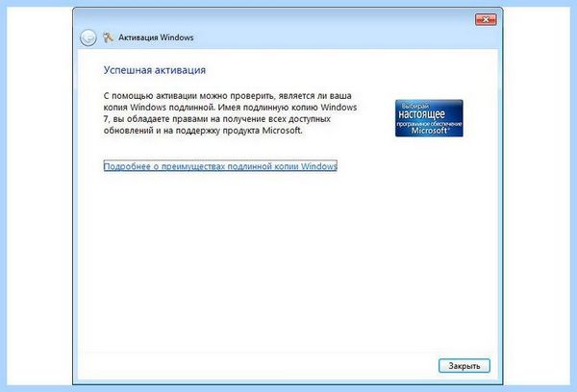The image size is (577, 392).
Task: Click the back arrow button
Action: coord(88,37)
